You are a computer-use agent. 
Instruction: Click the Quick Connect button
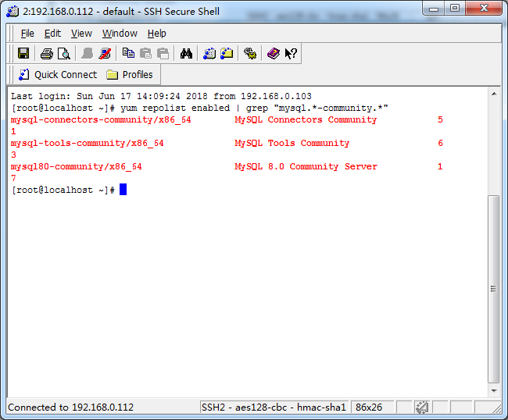tap(58, 75)
